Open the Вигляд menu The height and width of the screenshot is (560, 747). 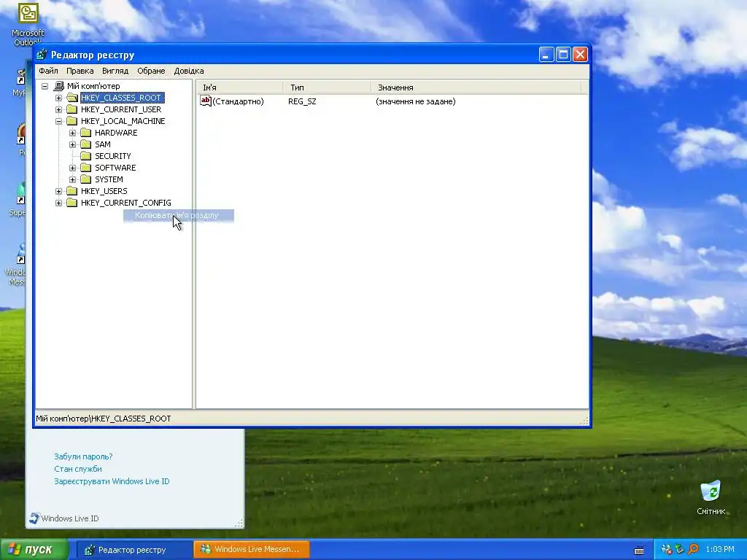point(115,71)
